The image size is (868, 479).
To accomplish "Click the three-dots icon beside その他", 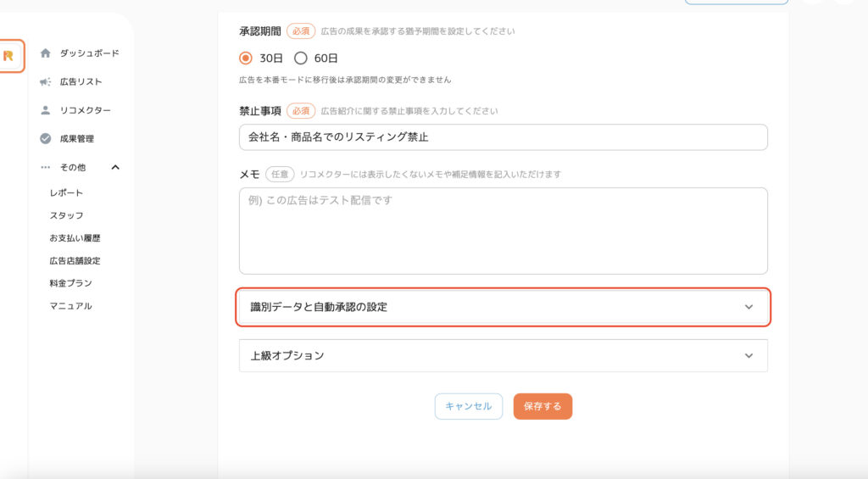I will click(46, 167).
